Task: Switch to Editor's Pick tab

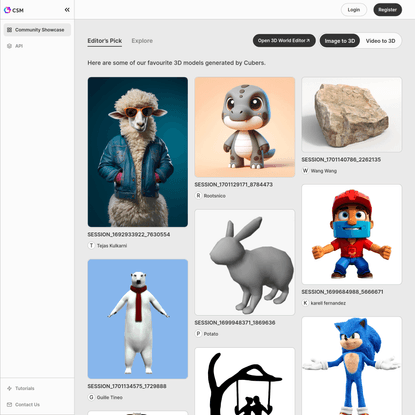Action: (105, 41)
